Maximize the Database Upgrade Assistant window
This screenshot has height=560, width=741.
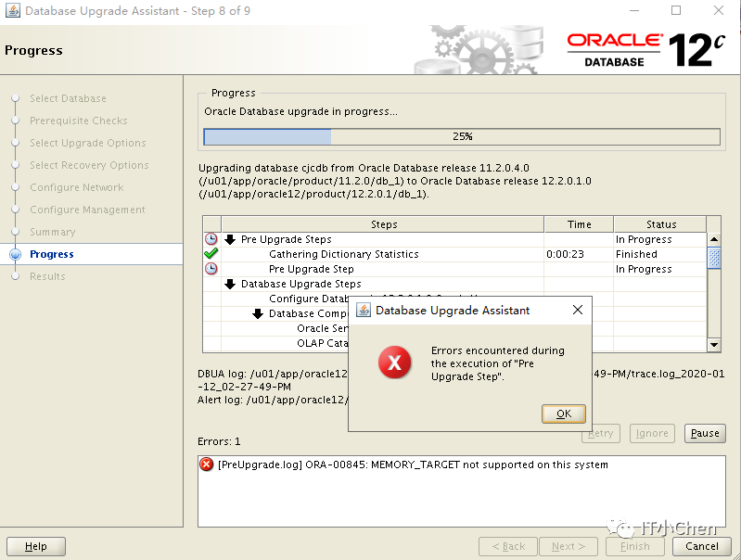point(676,10)
